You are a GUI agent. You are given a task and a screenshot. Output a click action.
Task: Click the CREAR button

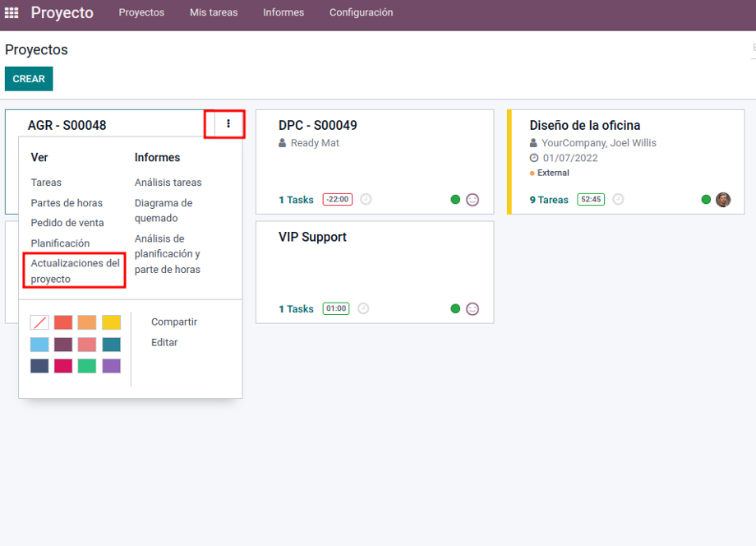tap(29, 79)
